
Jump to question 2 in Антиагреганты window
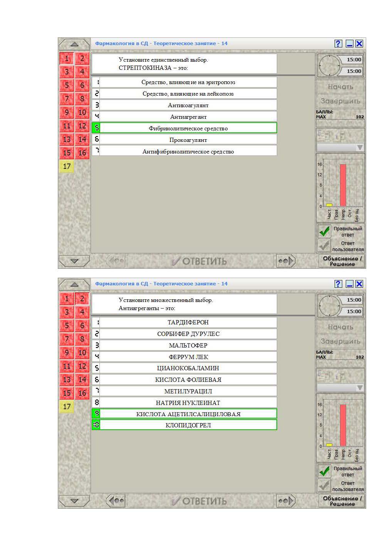click(82, 299)
